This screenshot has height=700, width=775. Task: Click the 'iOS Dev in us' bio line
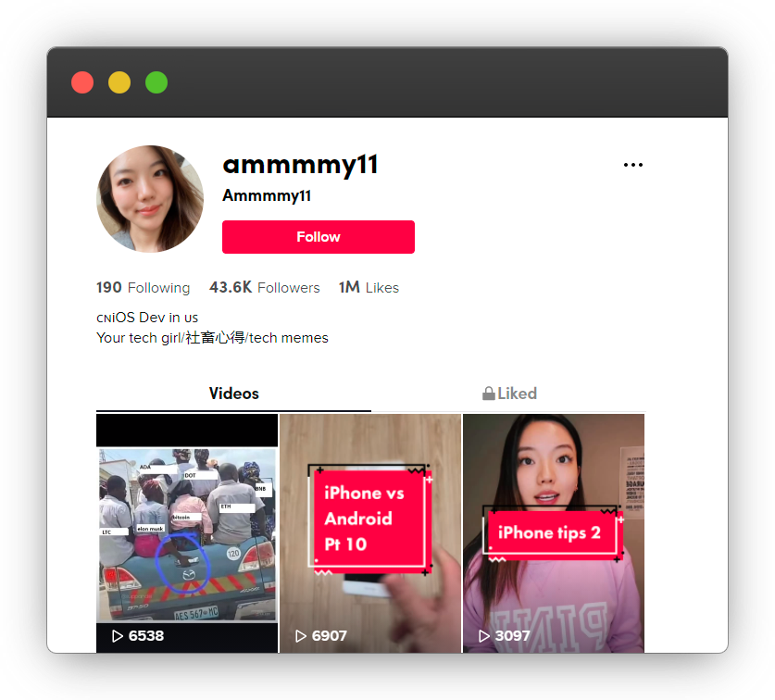pos(147,318)
